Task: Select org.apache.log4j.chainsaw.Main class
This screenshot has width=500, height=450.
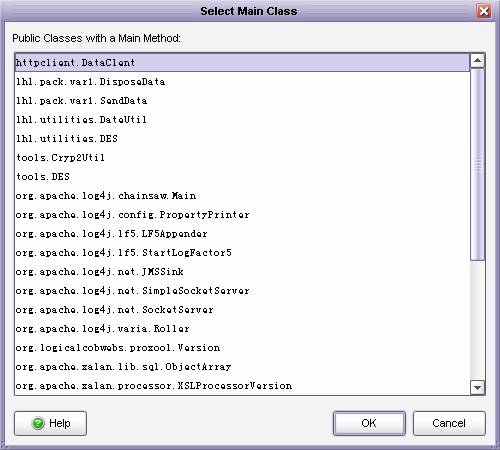Action: [242, 196]
